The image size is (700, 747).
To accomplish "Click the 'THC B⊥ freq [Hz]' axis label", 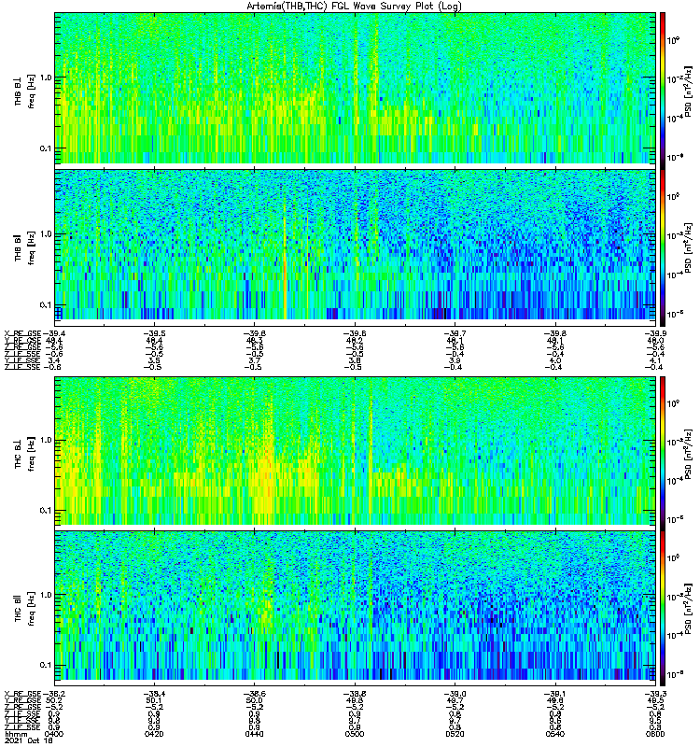I will pos(24,454).
